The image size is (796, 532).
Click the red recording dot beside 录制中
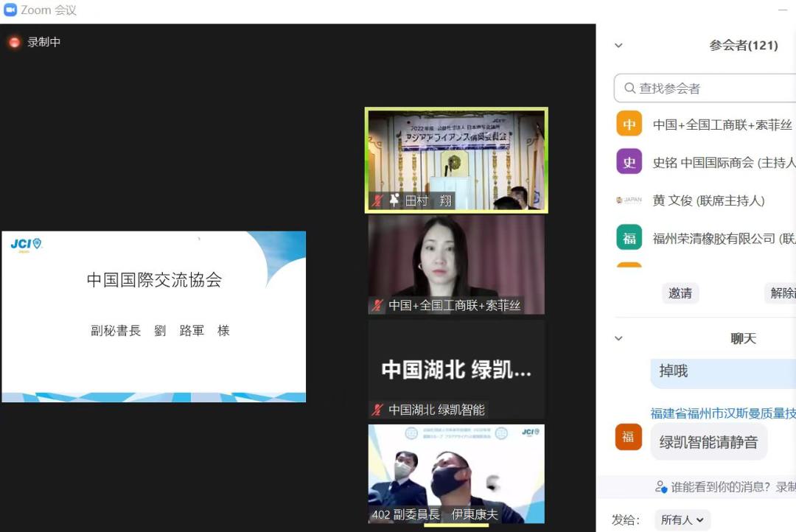click(x=13, y=42)
